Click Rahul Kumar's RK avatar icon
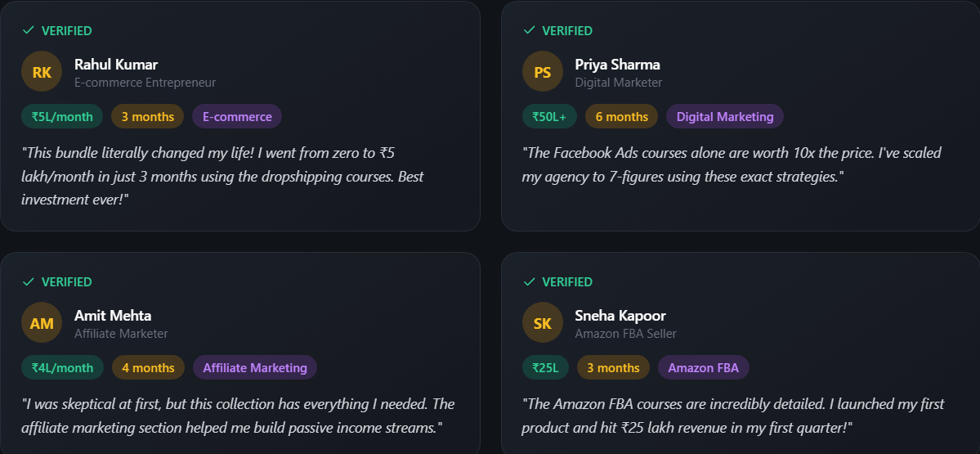 pos(42,72)
